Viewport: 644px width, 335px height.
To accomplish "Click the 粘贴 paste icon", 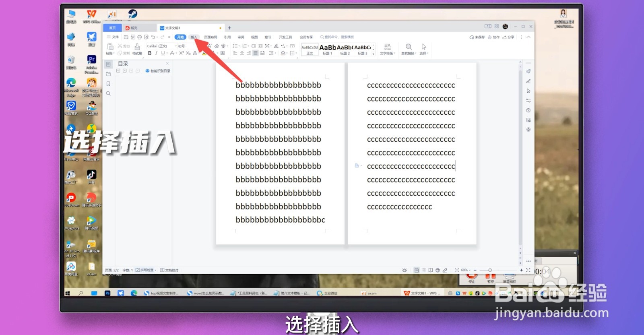I will [x=110, y=47].
